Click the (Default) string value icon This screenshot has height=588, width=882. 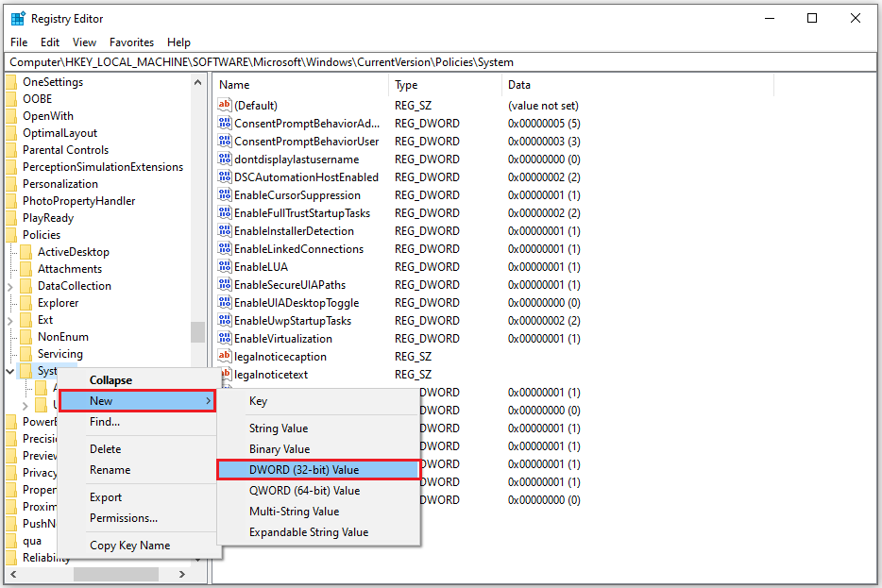(225, 105)
